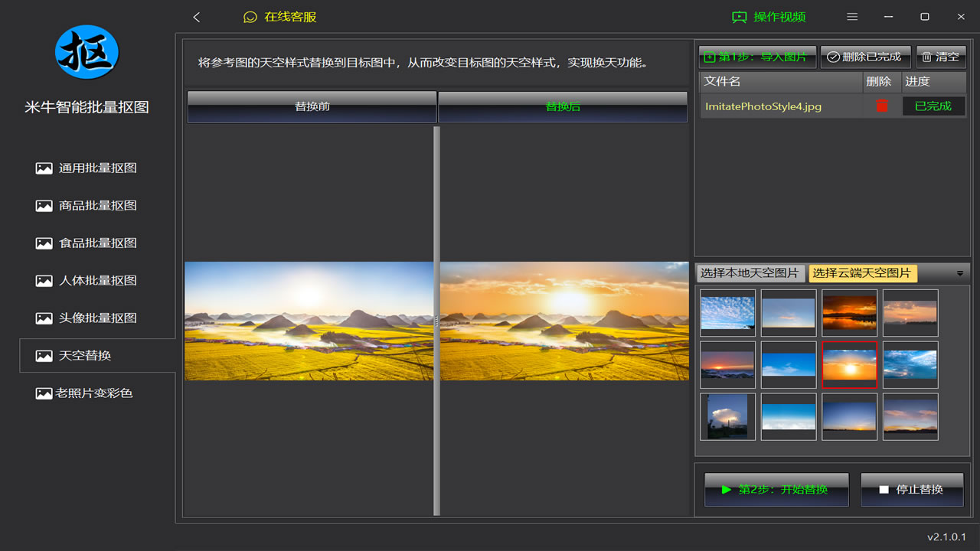Viewport: 980px width, 551px height.
Task: Pick the red-bordered orange sun sky thumbnail
Action: pyautogui.click(x=850, y=365)
